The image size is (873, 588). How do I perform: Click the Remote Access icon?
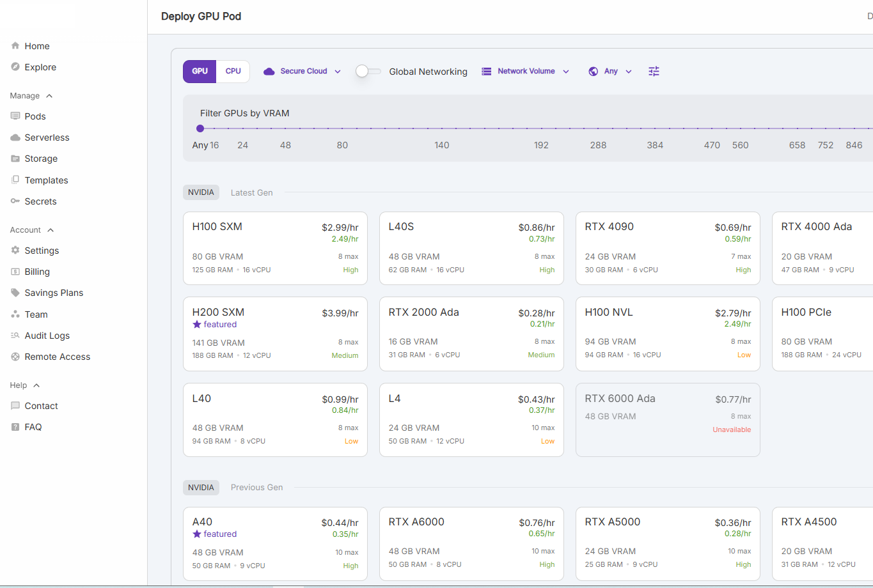(x=15, y=357)
